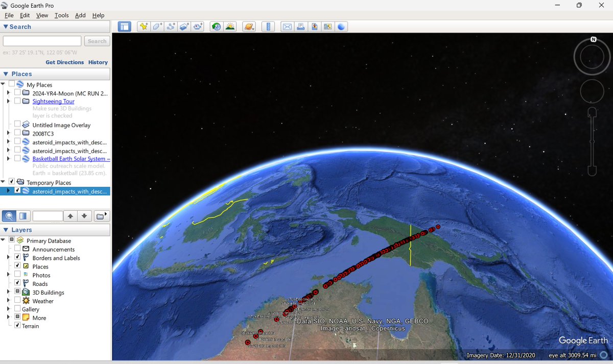Toggle the places panel split view button
The height and width of the screenshot is (364, 613).
[23, 216]
